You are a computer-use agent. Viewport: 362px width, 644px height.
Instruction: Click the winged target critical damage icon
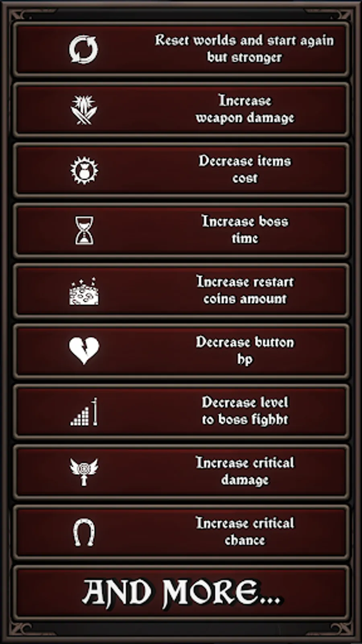click(x=84, y=472)
